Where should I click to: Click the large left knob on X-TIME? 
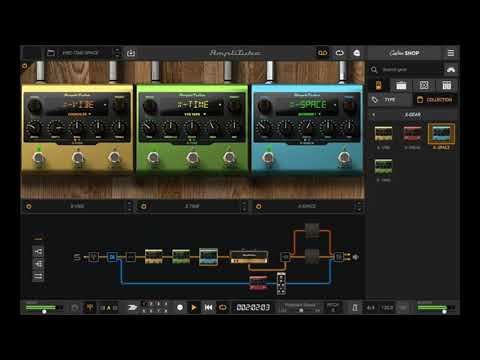(x=150, y=106)
